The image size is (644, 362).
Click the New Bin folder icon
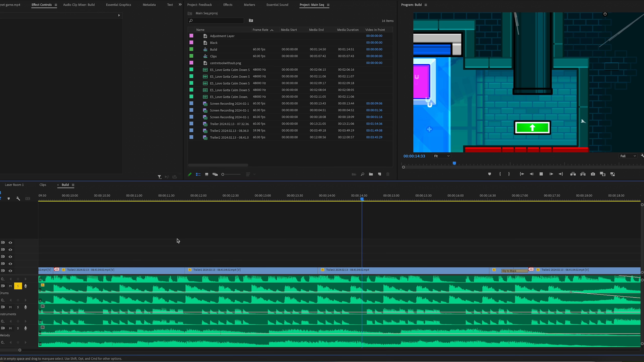pyautogui.click(x=371, y=174)
